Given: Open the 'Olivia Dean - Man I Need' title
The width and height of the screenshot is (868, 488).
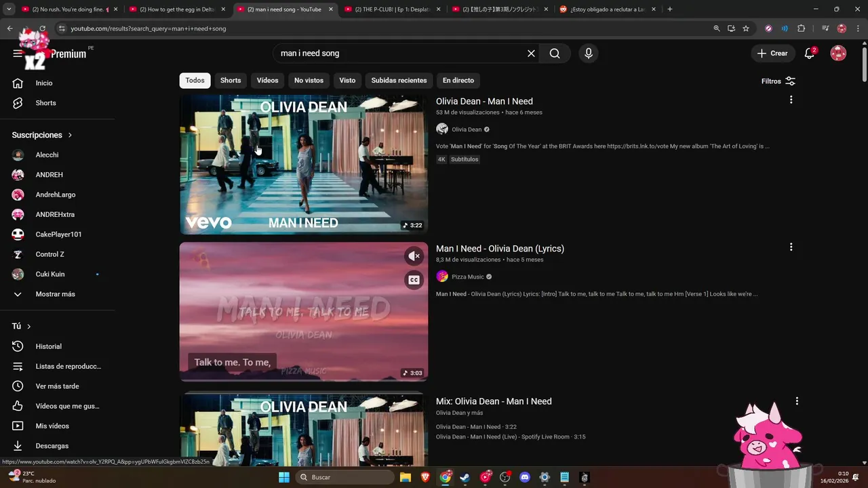Looking at the screenshot, I should pos(484,102).
